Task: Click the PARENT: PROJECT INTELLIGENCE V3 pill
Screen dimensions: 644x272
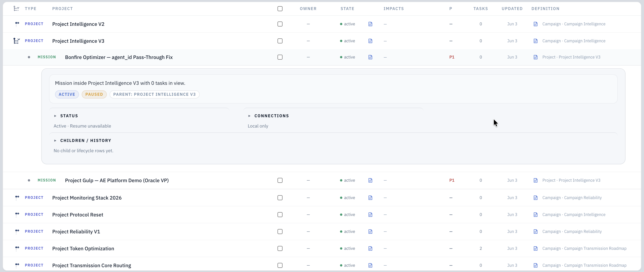Action: [x=154, y=94]
